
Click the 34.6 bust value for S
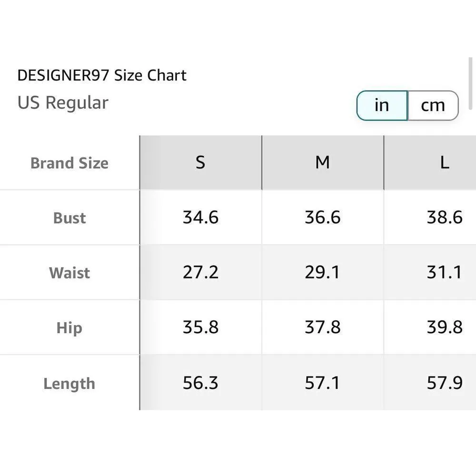click(x=200, y=218)
